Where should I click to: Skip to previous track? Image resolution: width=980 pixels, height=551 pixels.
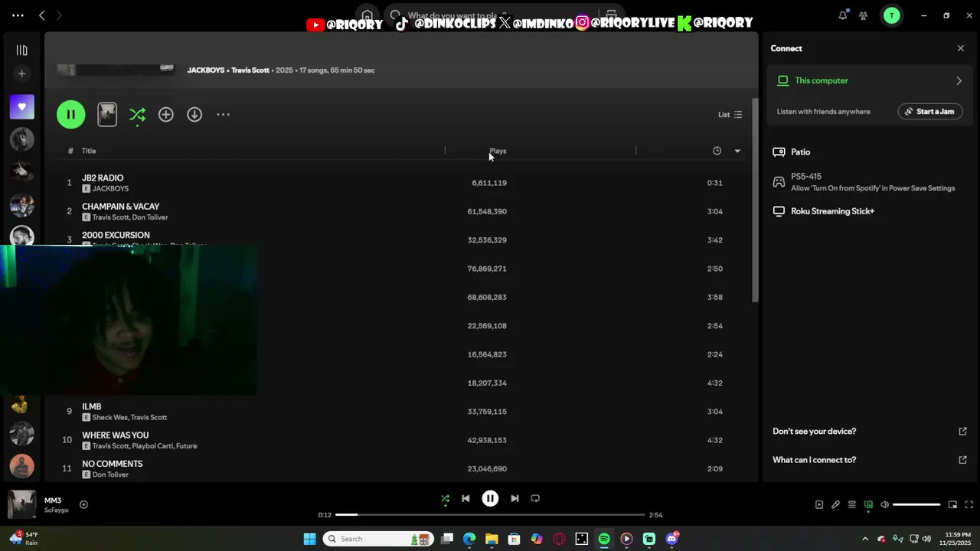click(x=465, y=499)
